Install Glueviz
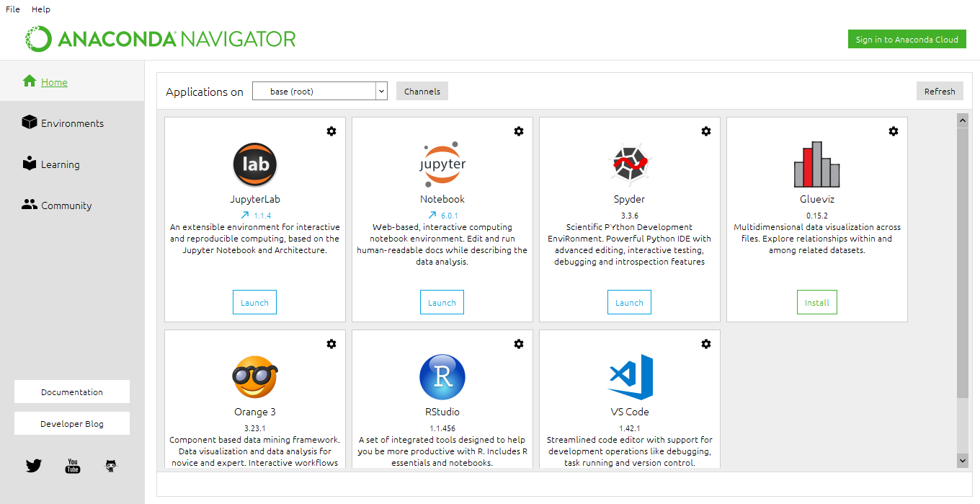The width and height of the screenshot is (980, 504). coord(817,302)
